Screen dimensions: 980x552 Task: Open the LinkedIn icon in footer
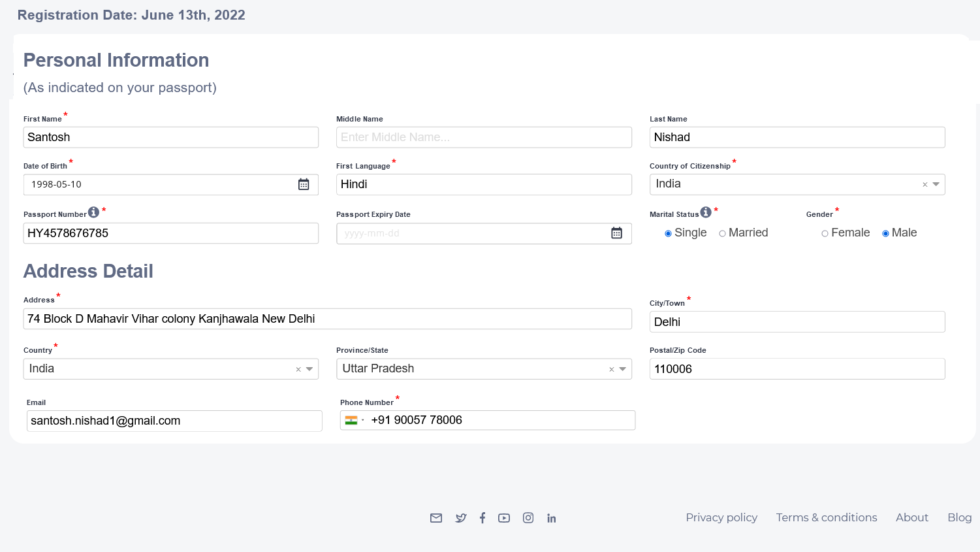[x=552, y=518]
